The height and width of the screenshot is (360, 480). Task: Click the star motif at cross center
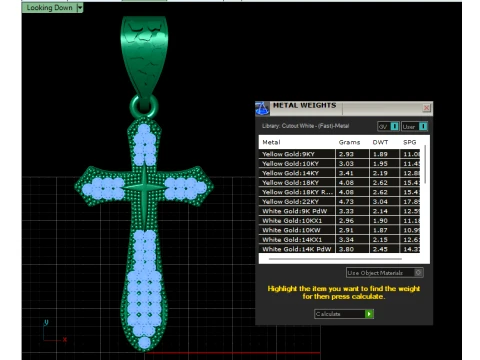point(144,188)
